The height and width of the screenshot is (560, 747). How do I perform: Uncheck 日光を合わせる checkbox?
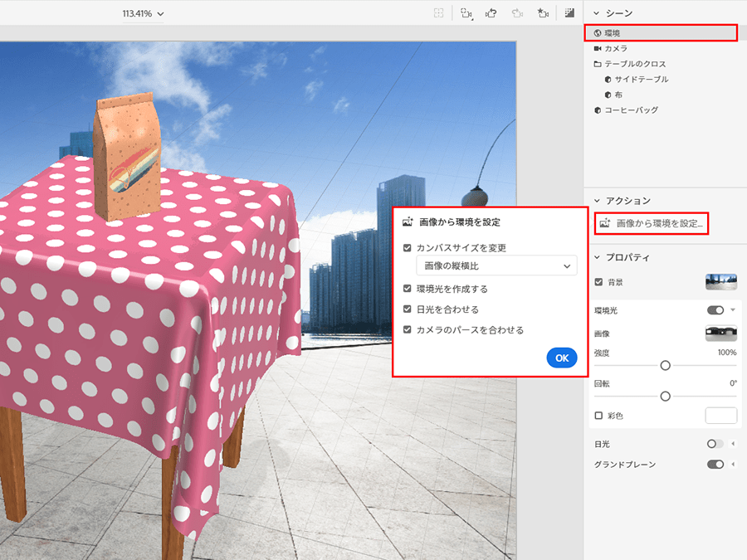pyautogui.click(x=407, y=309)
